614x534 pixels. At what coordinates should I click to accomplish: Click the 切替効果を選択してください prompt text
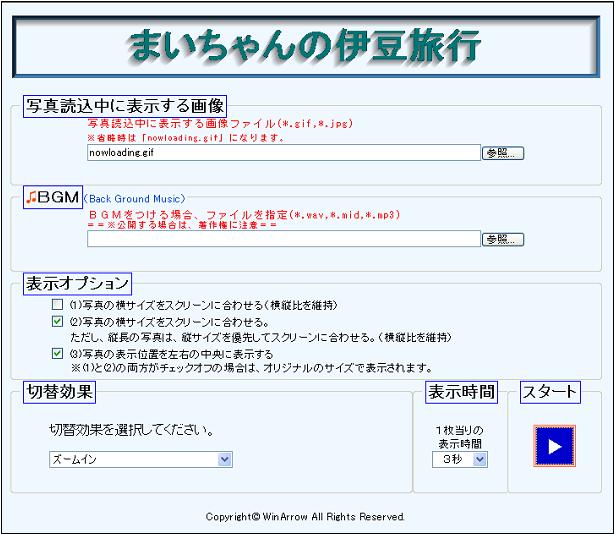(133, 431)
